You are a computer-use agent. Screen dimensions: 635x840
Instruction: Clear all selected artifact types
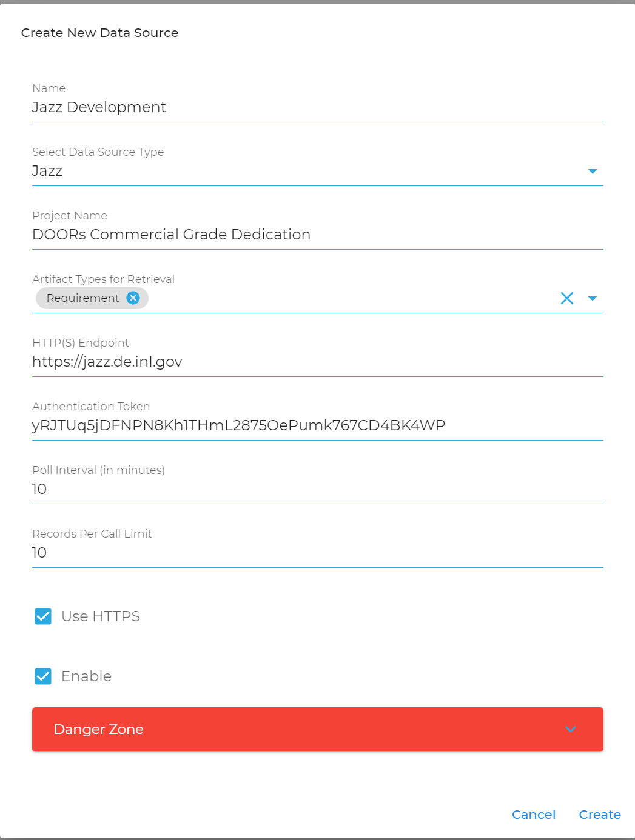point(567,298)
